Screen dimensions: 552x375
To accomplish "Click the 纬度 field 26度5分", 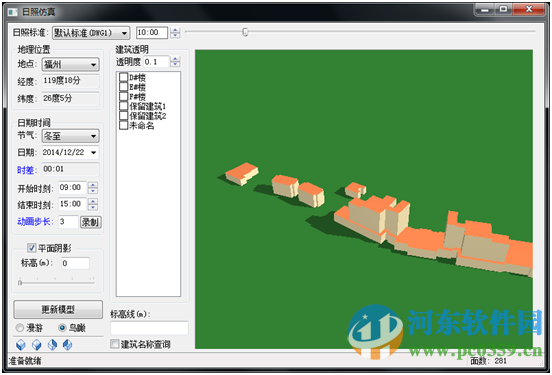I will click(x=71, y=99).
